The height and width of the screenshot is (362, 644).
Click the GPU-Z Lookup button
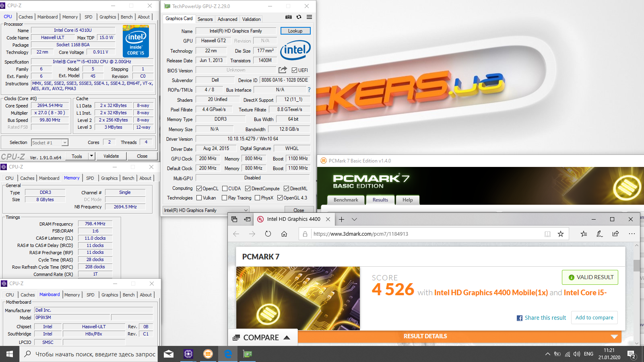[x=295, y=31]
